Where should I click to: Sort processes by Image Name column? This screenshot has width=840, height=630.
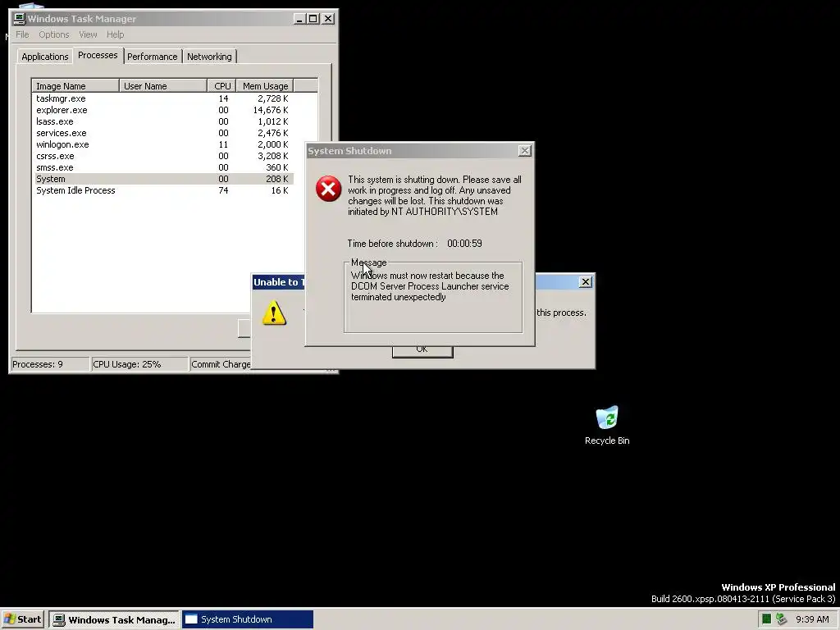tap(75, 85)
